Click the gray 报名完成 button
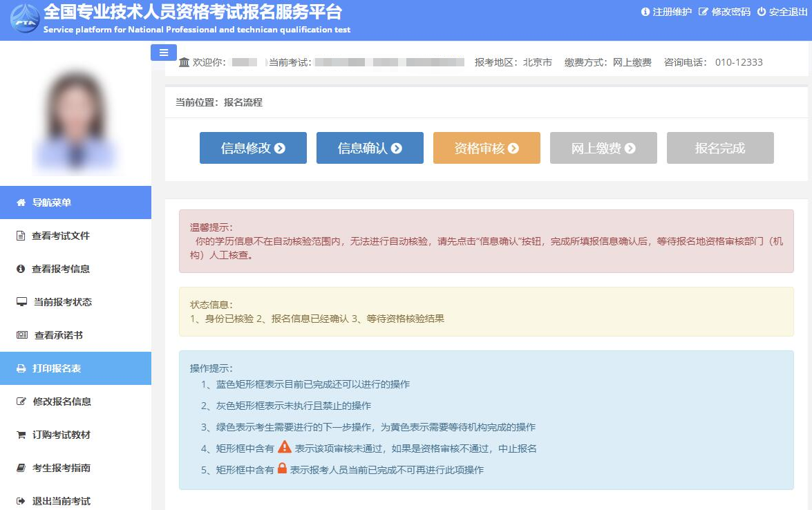Viewport: 812px width, 510px height. pos(720,148)
